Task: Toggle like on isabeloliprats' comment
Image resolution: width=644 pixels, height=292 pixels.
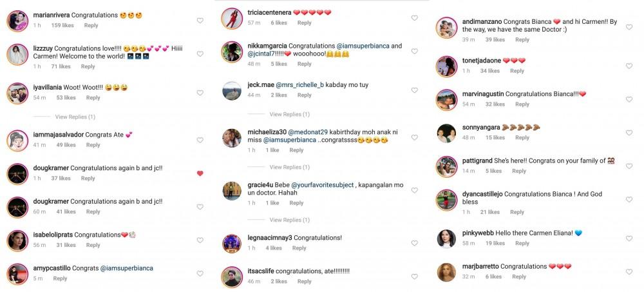Action: coord(200,240)
